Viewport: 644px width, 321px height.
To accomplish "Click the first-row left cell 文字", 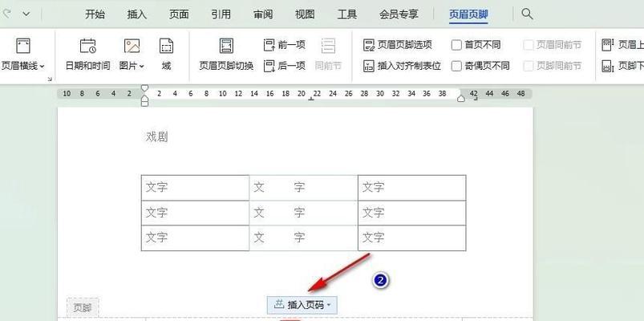I will [156, 188].
